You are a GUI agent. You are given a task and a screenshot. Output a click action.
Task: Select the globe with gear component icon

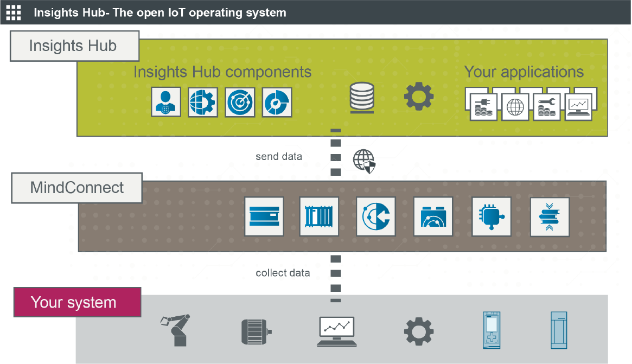(203, 103)
